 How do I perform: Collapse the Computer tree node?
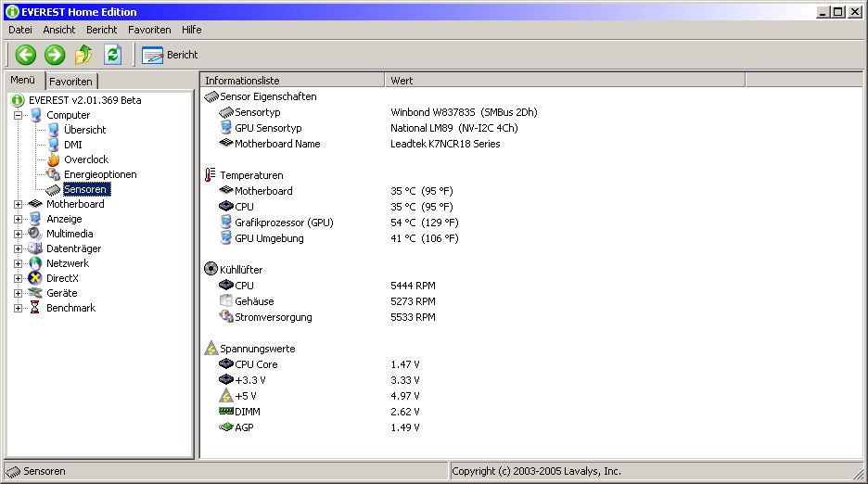point(19,115)
